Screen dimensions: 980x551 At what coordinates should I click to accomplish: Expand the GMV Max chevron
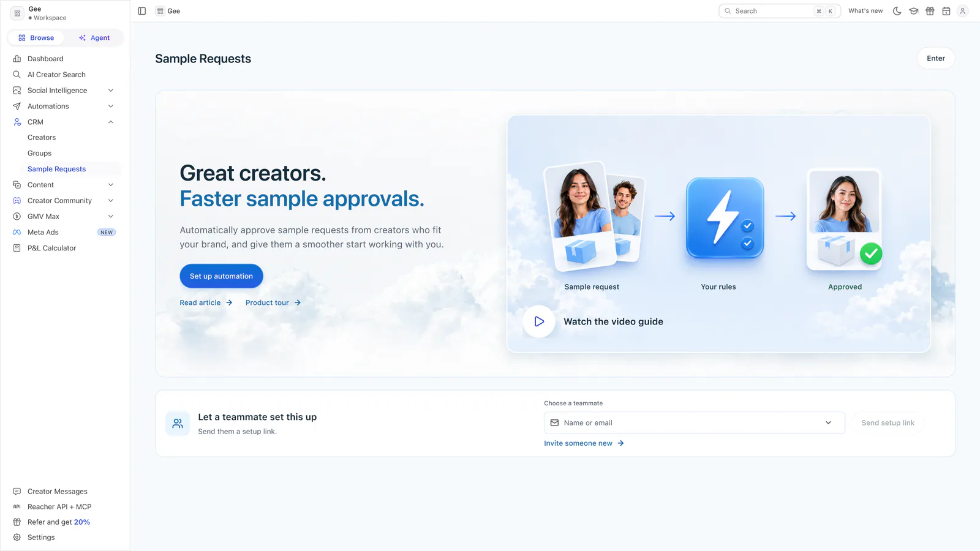pyautogui.click(x=111, y=217)
